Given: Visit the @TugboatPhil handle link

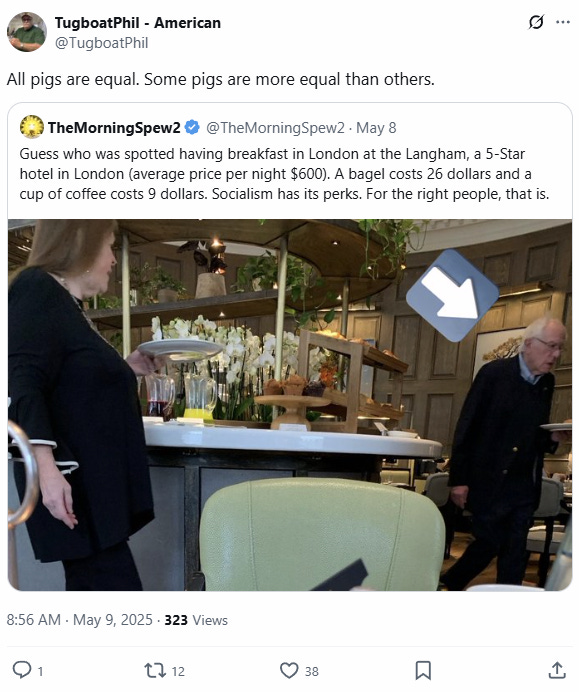Looking at the screenshot, I should pos(102,43).
